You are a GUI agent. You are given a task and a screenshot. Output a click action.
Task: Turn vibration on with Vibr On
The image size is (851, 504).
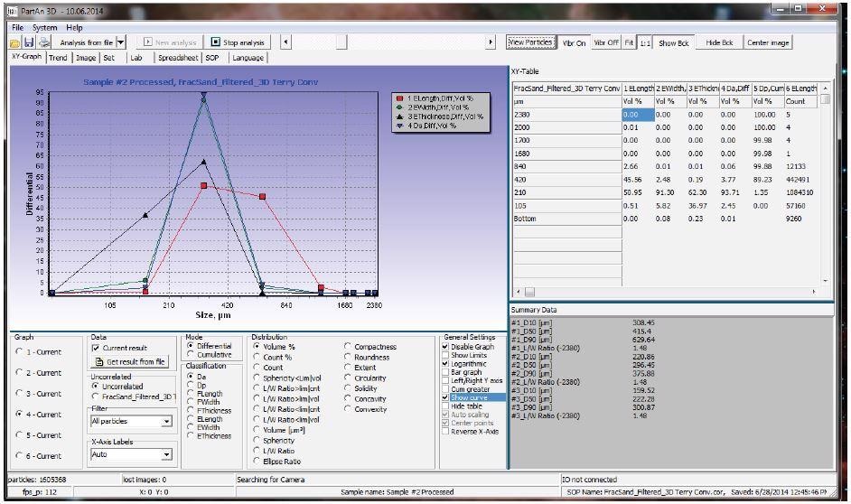[x=575, y=42]
